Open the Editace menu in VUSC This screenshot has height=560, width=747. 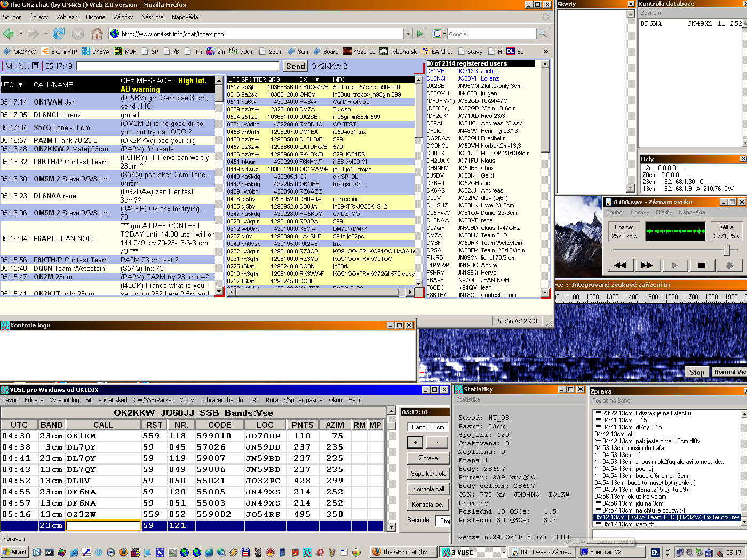(x=34, y=400)
